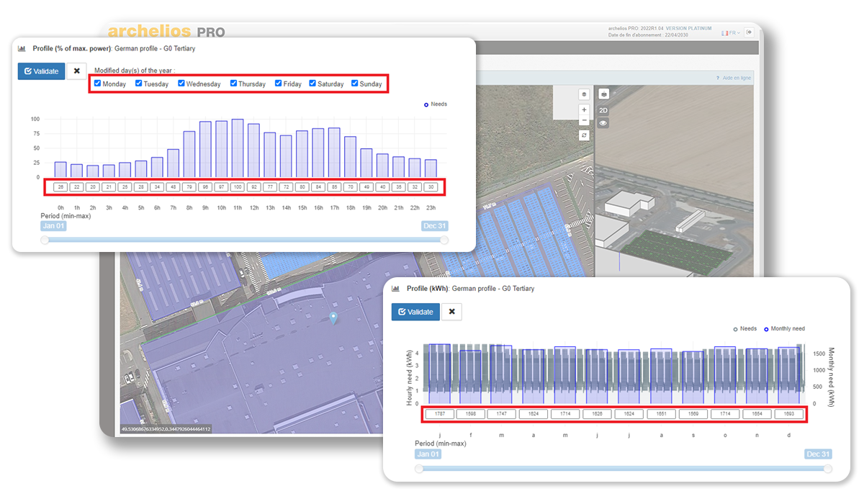Image resolution: width=864 pixels, height=504 pixels.
Task: Click the chart icon beside Profile (% of max. power)
Action: 22,48
